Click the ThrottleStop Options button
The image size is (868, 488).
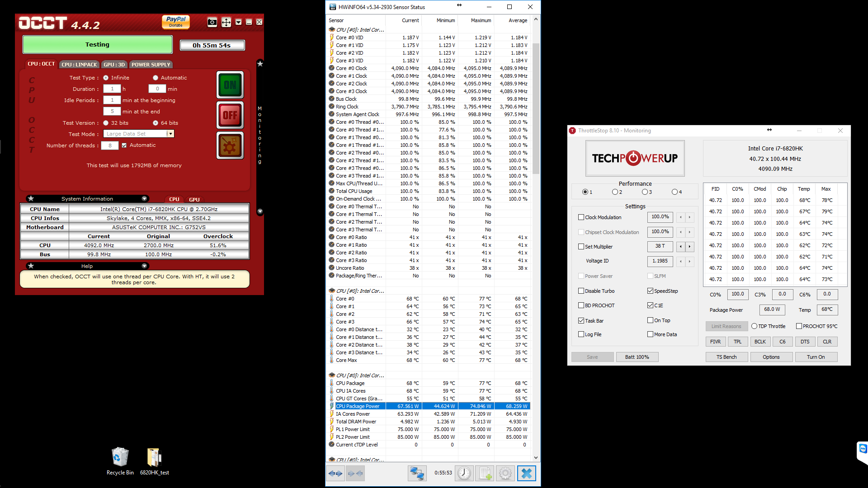point(771,357)
